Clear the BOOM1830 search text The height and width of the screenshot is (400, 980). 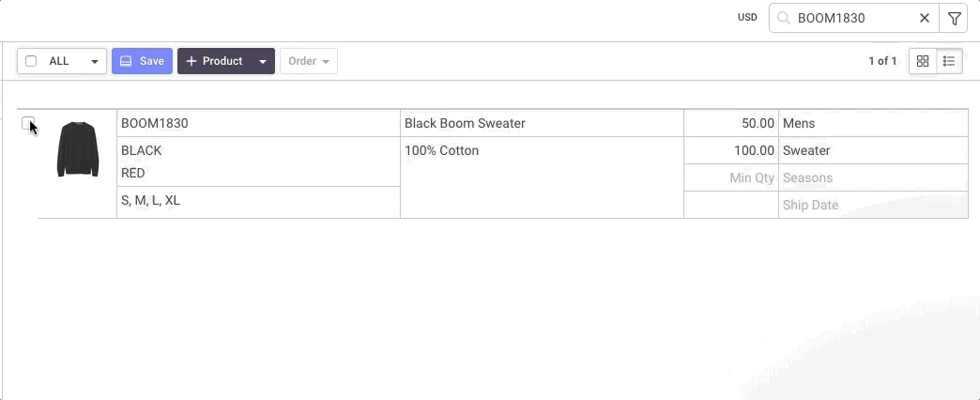click(x=925, y=18)
